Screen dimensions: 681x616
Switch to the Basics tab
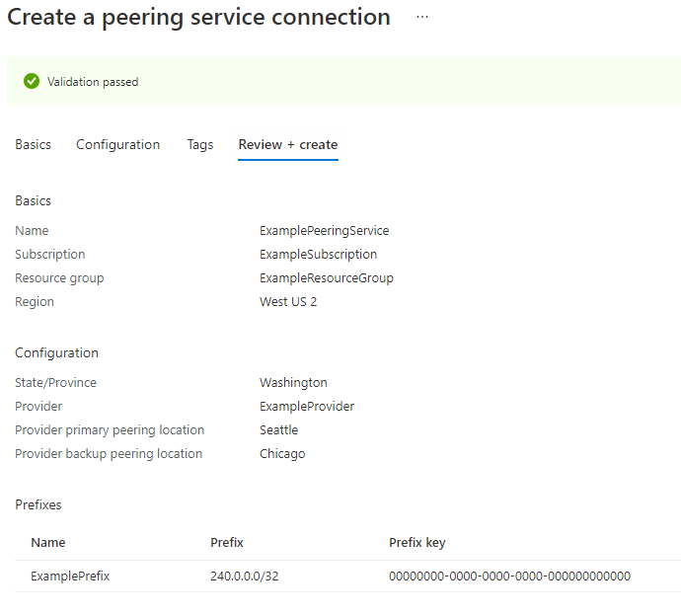[33, 145]
